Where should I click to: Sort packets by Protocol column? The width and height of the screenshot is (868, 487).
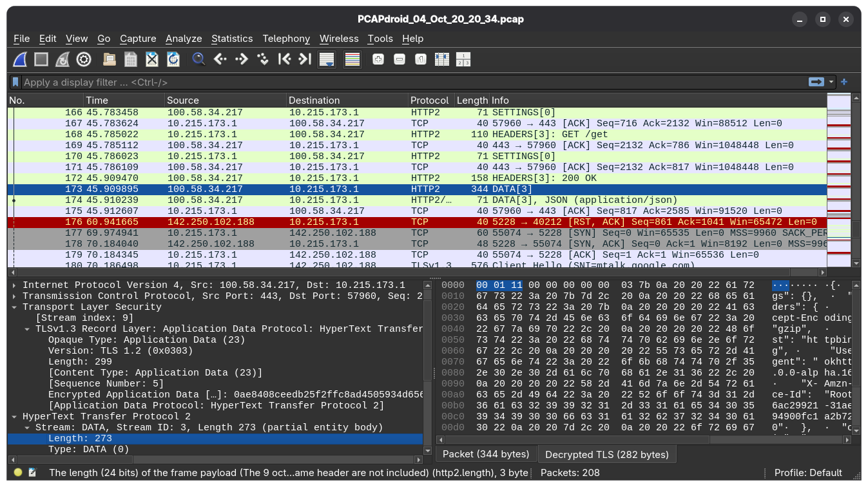pyautogui.click(x=431, y=100)
